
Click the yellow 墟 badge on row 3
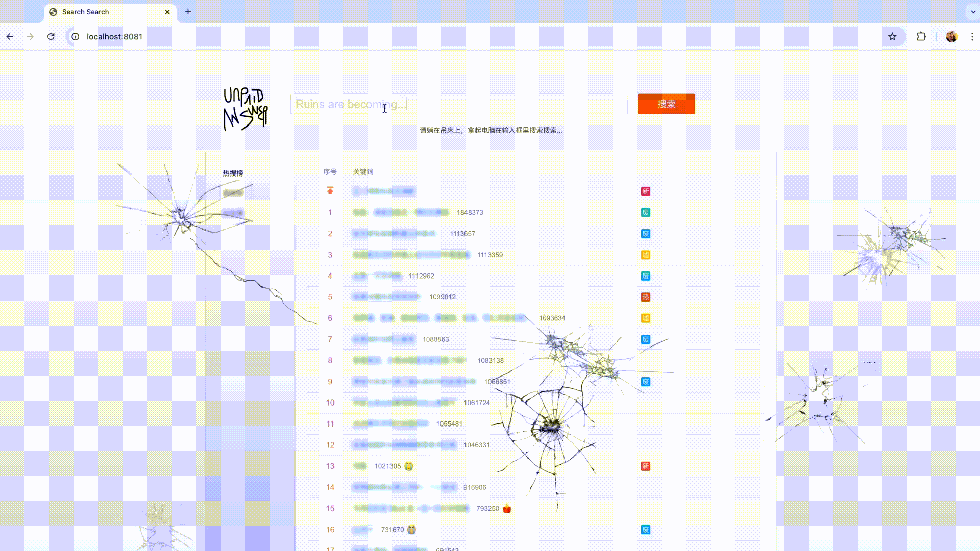click(x=645, y=255)
